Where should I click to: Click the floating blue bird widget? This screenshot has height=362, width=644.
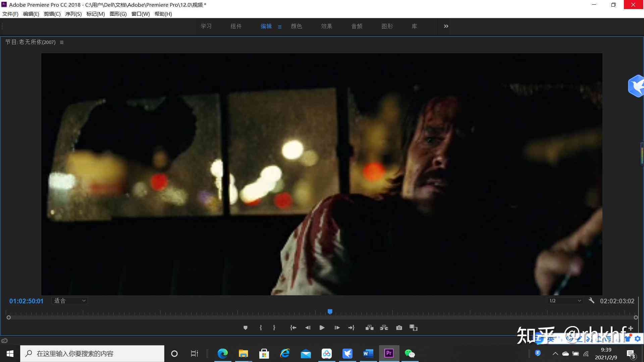click(x=636, y=86)
